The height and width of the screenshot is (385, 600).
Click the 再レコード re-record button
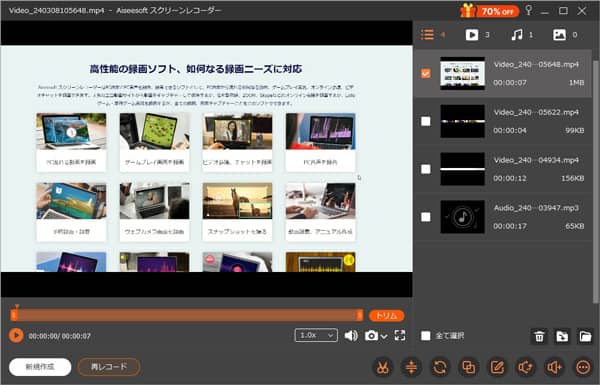click(109, 367)
